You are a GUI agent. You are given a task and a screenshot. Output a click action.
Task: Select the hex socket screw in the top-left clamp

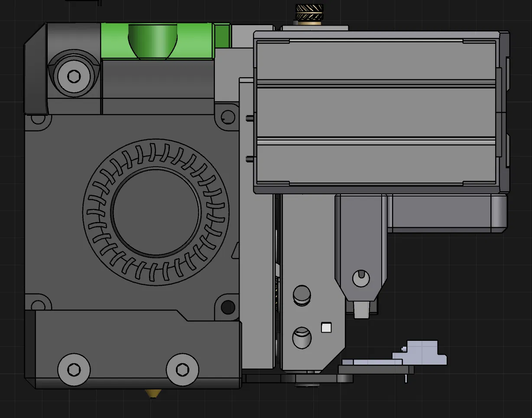(x=74, y=77)
